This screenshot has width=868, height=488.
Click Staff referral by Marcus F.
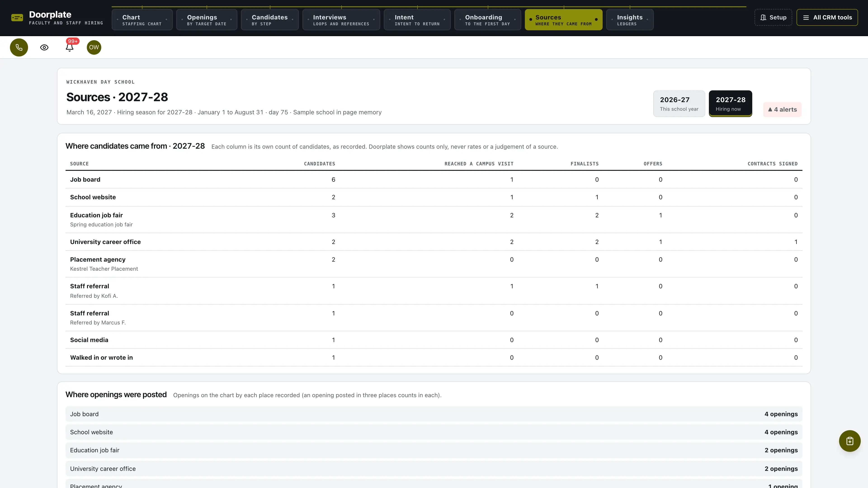click(434, 318)
